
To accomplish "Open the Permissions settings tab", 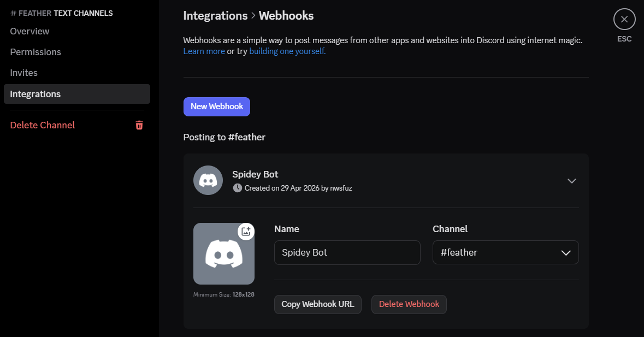I will tap(36, 52).
